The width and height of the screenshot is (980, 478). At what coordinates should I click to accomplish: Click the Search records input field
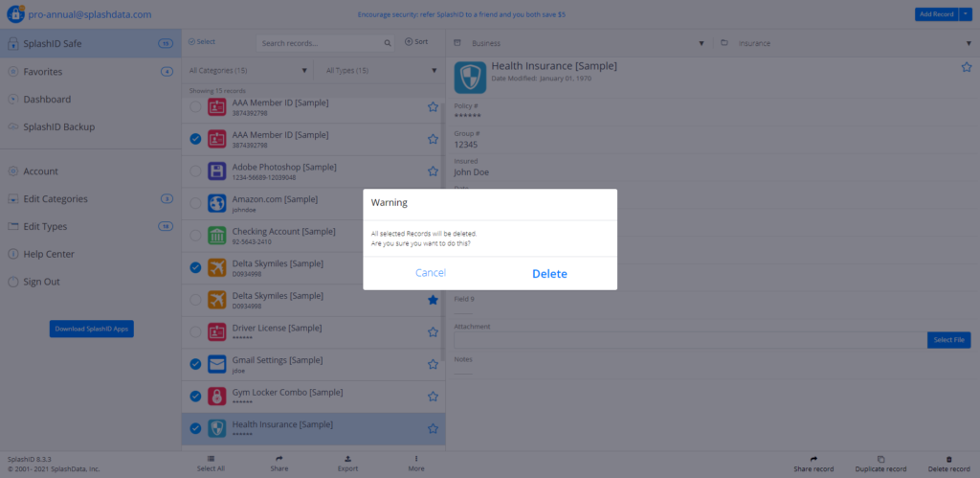click(x=321, y=43)
